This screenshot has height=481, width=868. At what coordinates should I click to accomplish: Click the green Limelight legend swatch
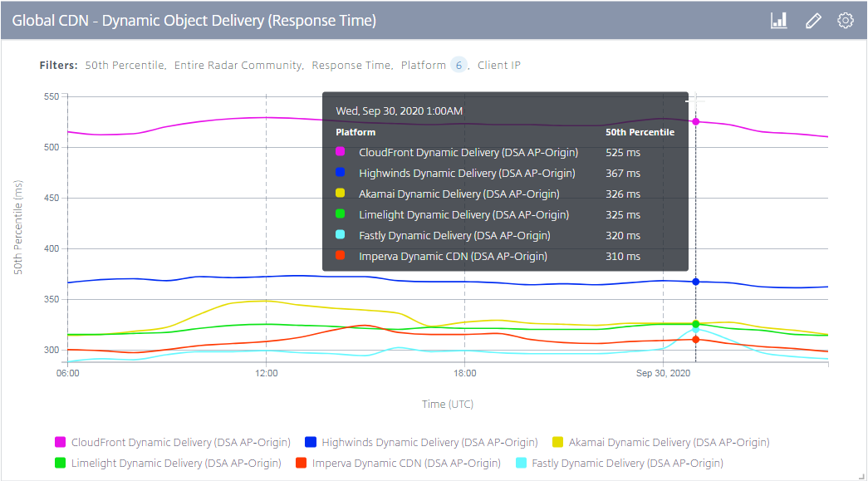click(x=61, y=463)
